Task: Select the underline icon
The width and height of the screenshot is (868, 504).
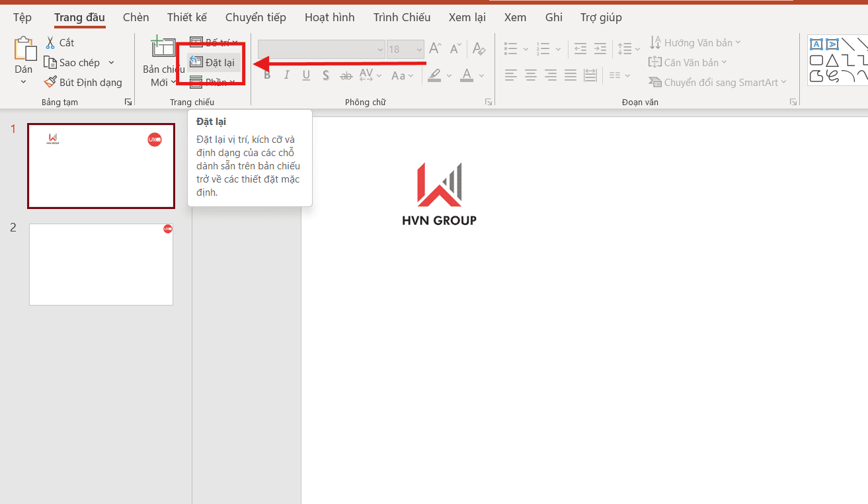Action: 305,75
